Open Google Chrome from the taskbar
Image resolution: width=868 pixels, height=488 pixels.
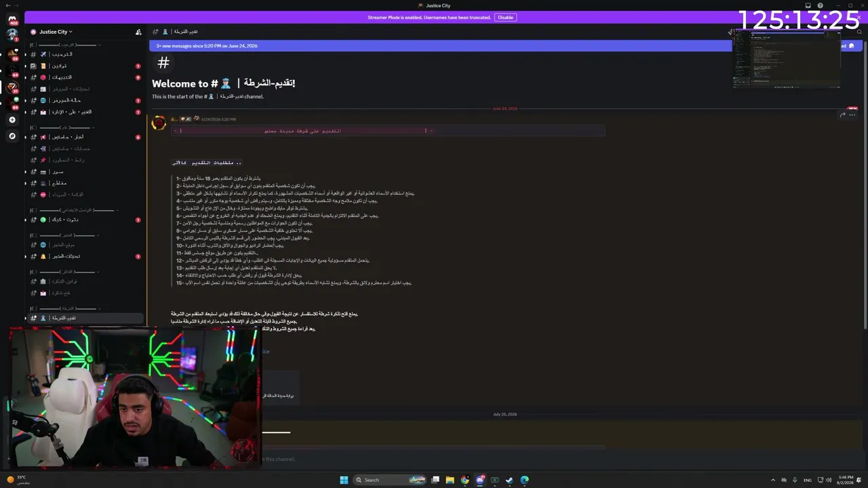tap(465, 480)
